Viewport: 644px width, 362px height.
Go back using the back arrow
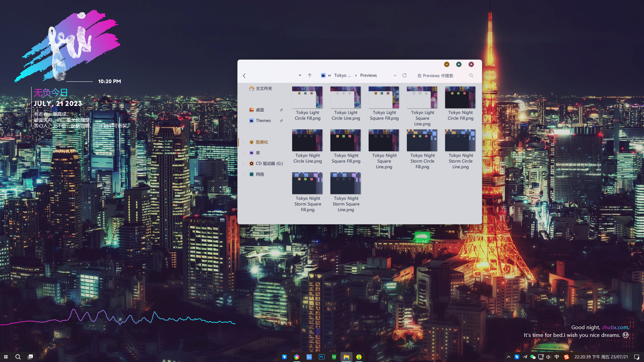coord(244,76)
